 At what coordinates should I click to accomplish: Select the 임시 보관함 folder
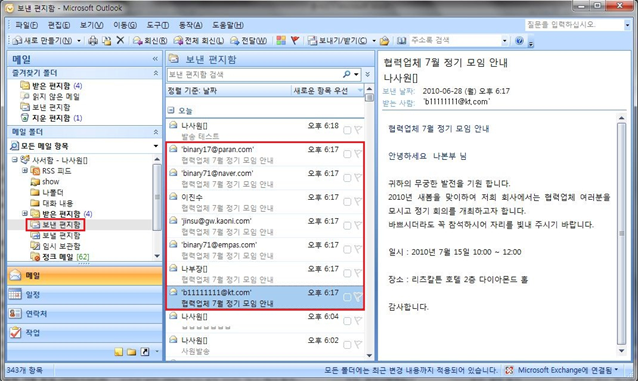61,246
